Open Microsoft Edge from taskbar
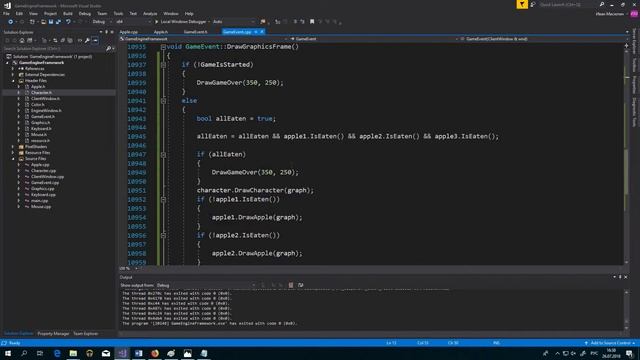Image resolution: width=640 pixels, height=360 pixels. [57, 353]
